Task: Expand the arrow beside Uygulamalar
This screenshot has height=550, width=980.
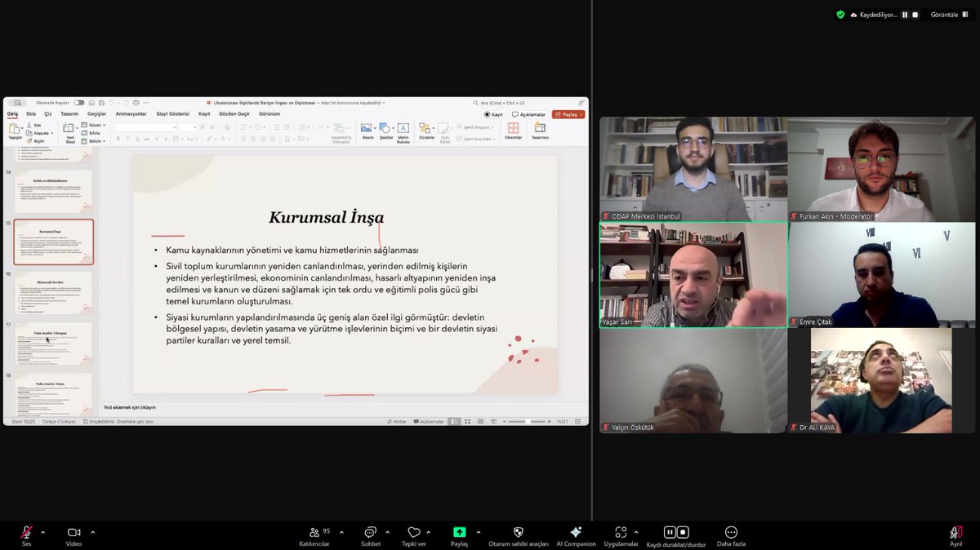Action: [637, 532]
